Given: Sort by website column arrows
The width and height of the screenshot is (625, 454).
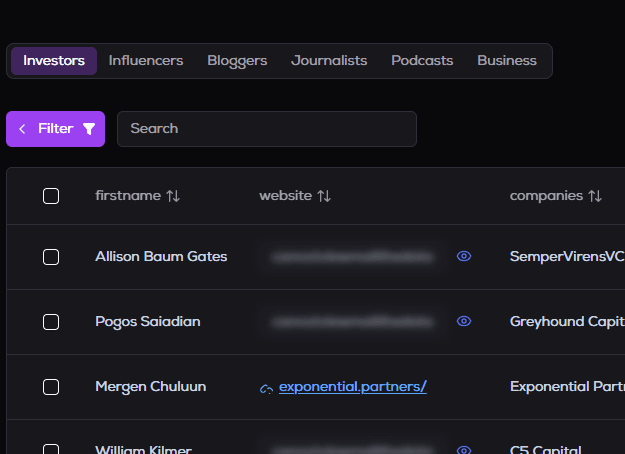Looking at the screenshot, I should [x=323, y=196].
